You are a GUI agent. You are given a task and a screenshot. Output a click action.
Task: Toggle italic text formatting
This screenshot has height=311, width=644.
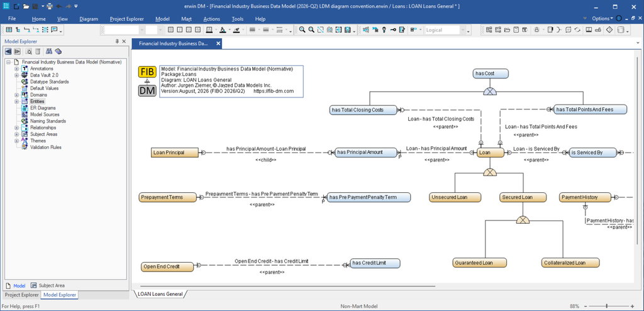click(x=180, y=30)
